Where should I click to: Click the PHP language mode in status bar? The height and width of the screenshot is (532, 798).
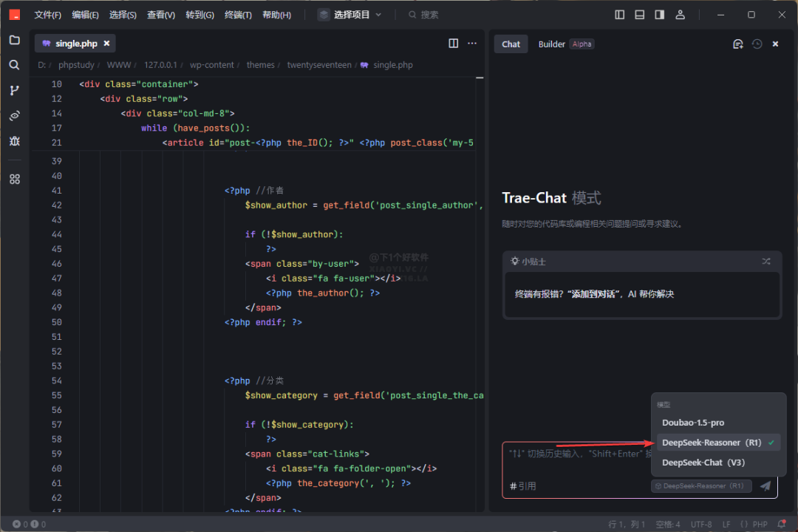754,525
